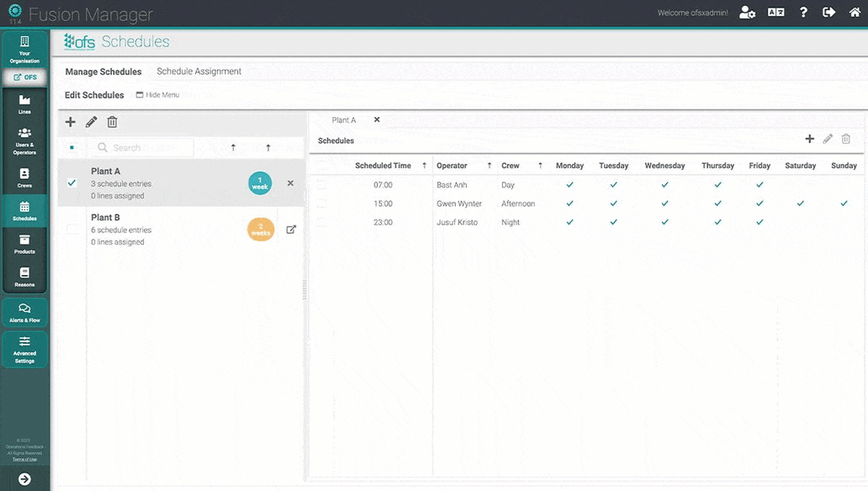868x491 pixels.
Task: Click the logout icon in top bar
Action: [x=829, y=13]
